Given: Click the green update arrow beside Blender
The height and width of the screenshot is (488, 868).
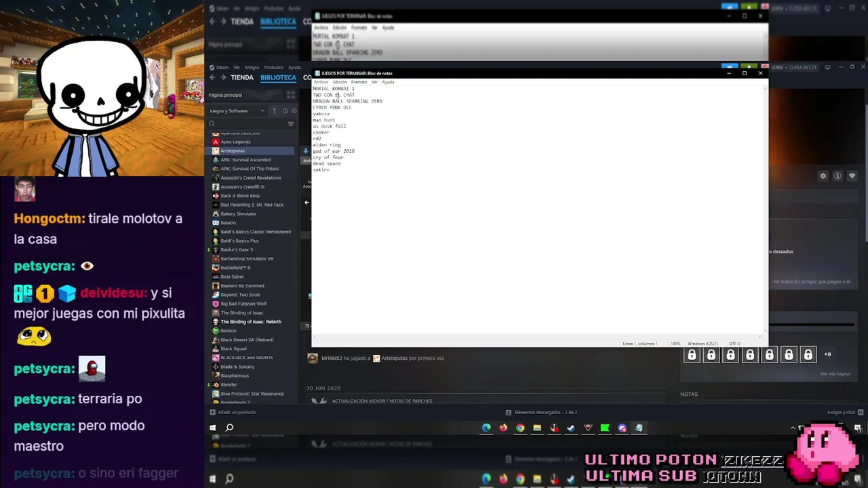Looking at the screenshot, I should (209, 384).
